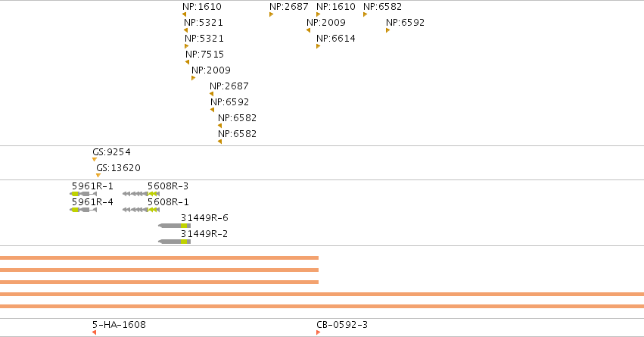
Task: Select the right-pointing marker of NP:2687
Action: pyautogui.click(x=271, y=14)
